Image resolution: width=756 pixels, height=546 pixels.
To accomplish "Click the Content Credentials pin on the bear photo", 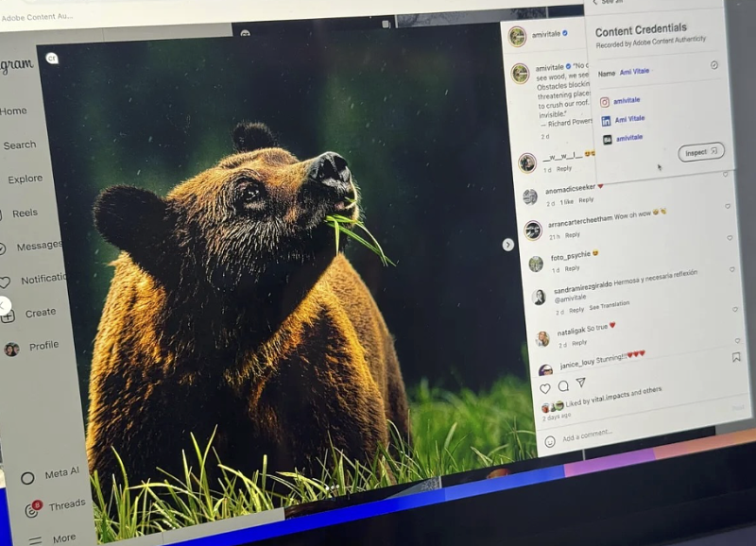I will [x=52, y=59].
